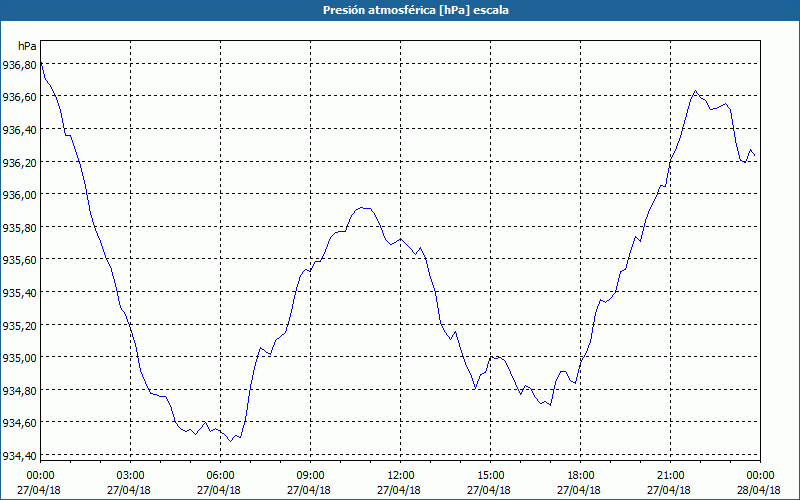The height and width of the screenshot is (500, 800).
Task: Click the 27/04/18 date under 12:00
Action: point(399,490)
